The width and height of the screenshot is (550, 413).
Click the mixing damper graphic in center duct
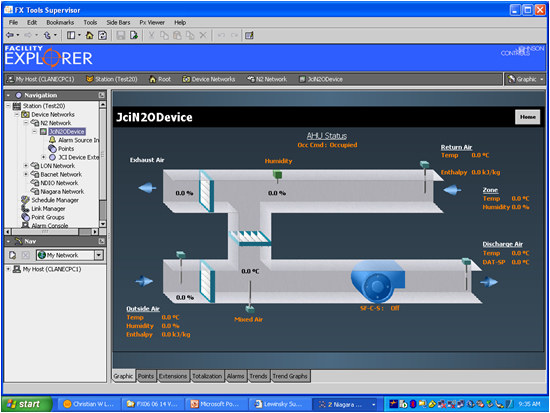coord(250,238)
